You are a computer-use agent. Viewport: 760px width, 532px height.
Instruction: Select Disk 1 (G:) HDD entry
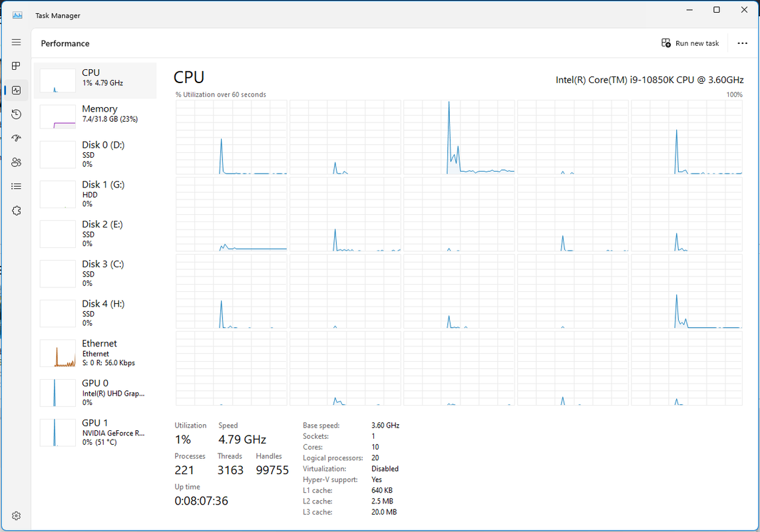pyautogui.click(x=95, y=194)
